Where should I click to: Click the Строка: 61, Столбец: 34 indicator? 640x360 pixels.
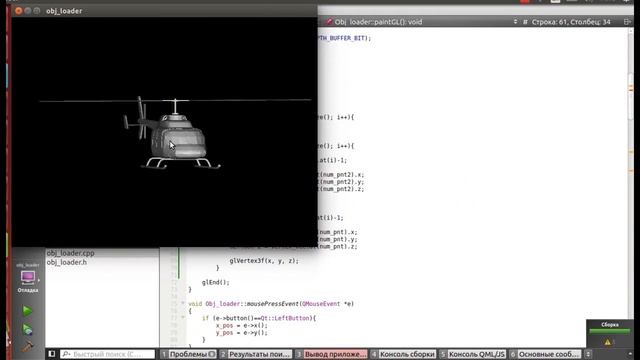571,22
